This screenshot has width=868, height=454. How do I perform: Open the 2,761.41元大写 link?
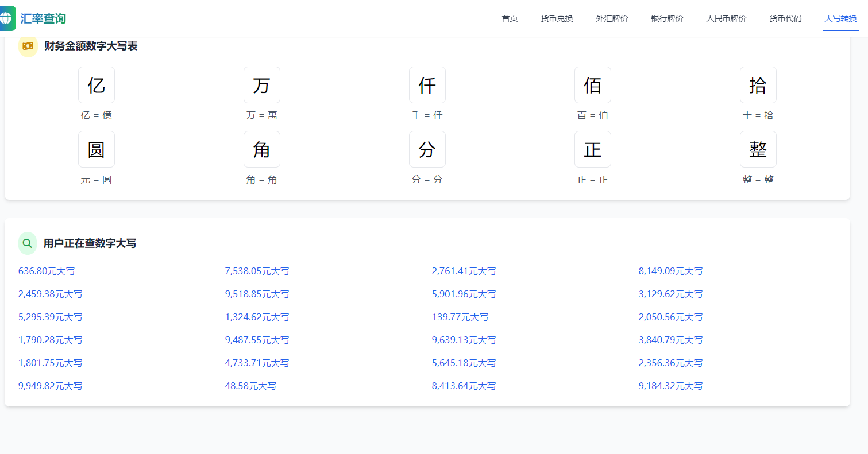(464, 271)
